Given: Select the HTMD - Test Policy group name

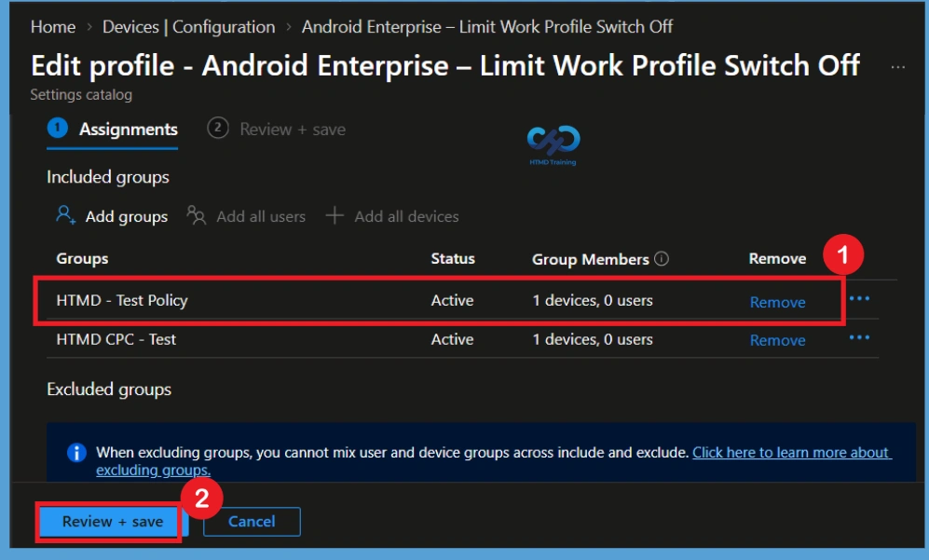Looking at the screenshot, I should 122,300.
